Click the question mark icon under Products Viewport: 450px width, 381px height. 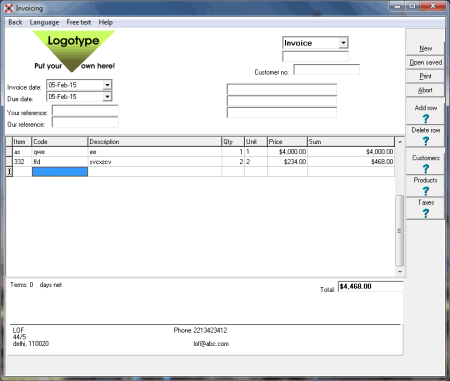pos(426,191)
